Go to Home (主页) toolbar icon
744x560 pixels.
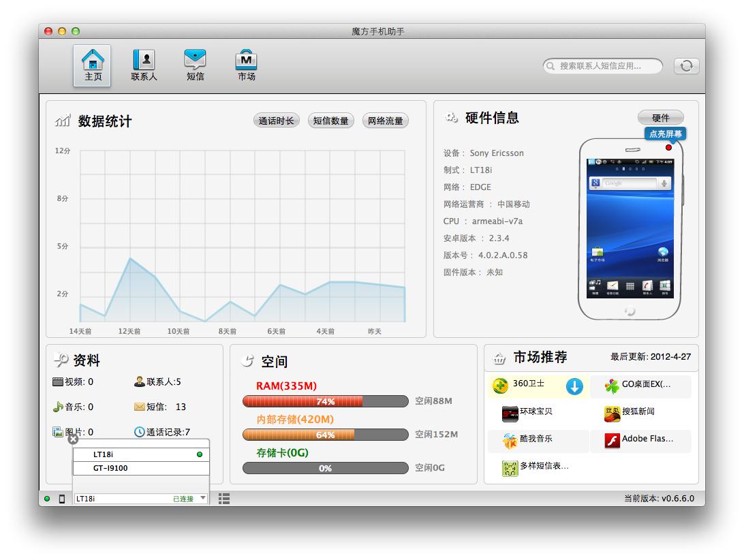pyautogui.click(x=93, y=65)
